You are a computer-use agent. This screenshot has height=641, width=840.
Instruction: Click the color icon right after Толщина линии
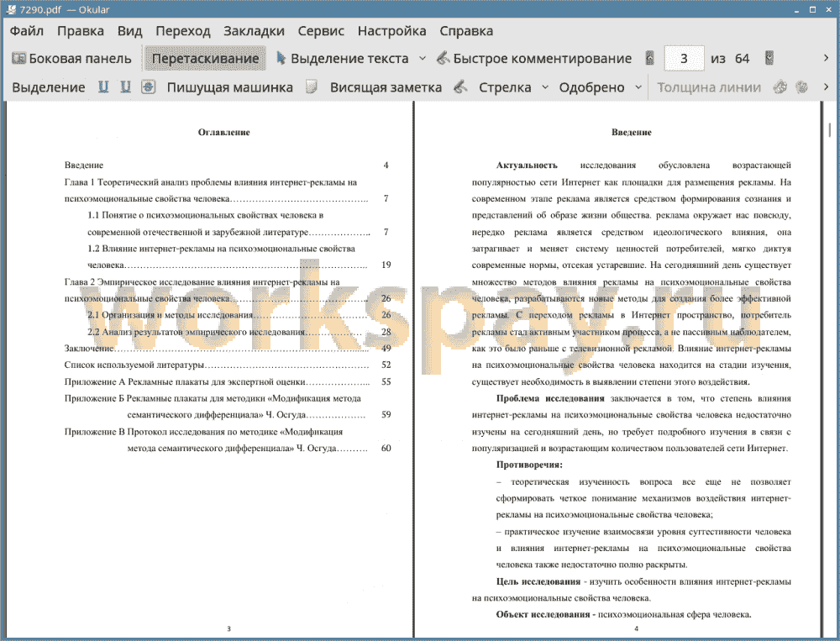point(780,87)
